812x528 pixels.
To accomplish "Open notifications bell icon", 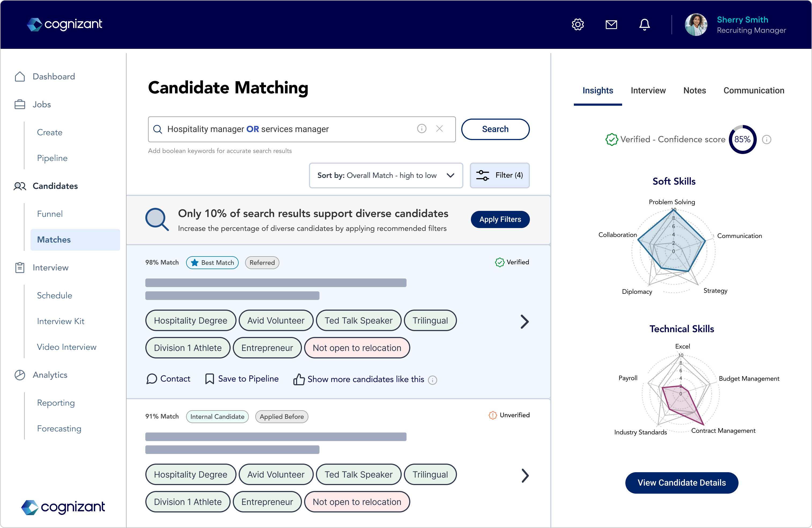I will (x=644, y=25).
